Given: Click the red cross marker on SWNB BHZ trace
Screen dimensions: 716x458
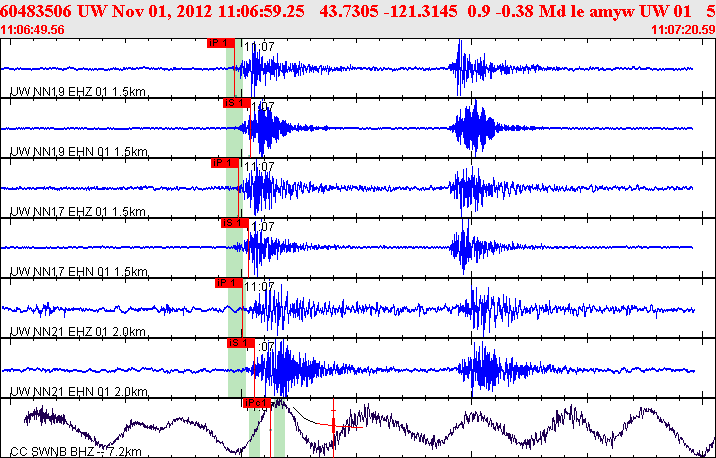Looking at the screenshot, I should tap(334, 426).
